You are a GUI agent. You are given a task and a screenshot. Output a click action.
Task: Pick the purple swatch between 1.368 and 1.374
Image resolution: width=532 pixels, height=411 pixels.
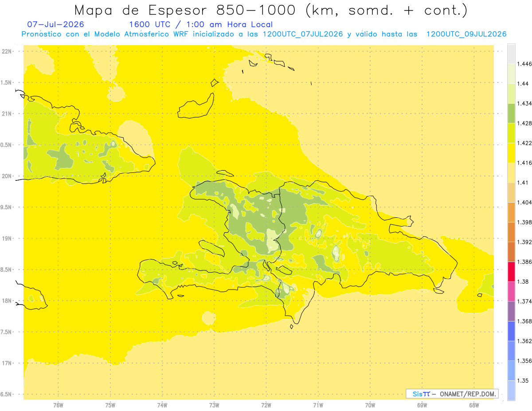(511, 311)
